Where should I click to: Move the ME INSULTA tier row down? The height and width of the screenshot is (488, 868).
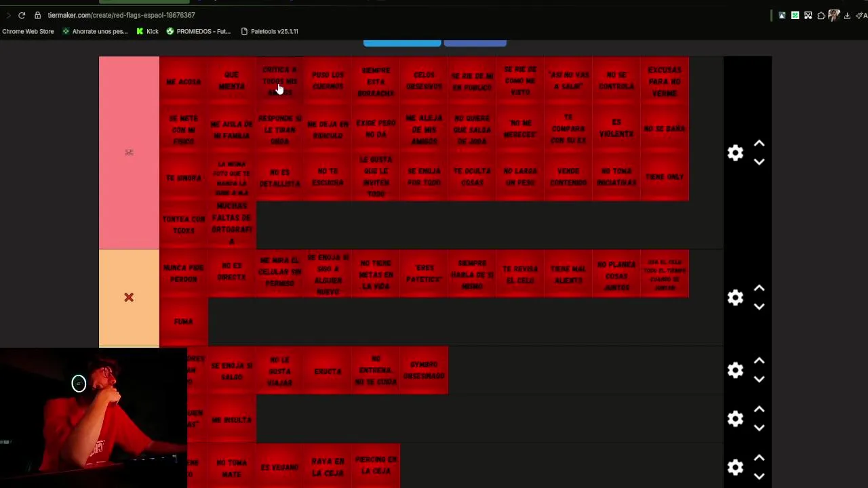759,428
